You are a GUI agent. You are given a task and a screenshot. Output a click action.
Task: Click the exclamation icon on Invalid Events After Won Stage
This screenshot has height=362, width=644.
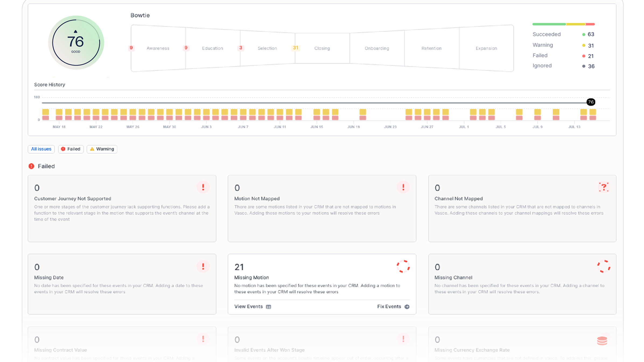point(403,339)
